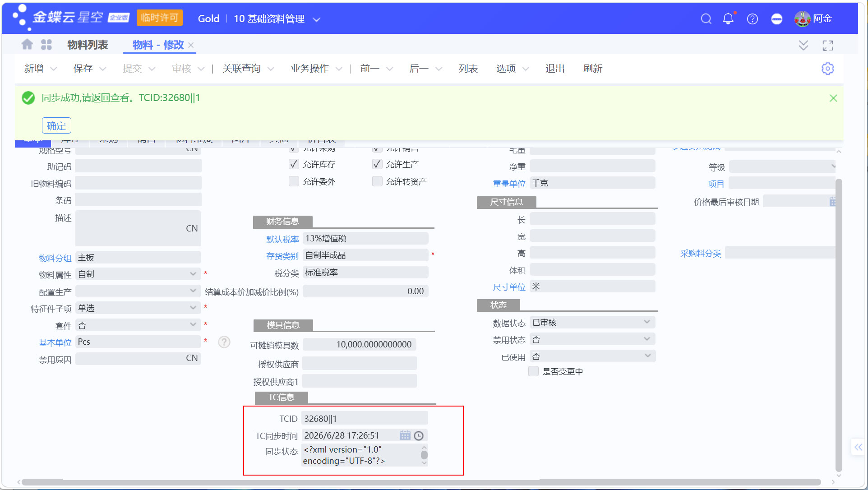The width and height of the screenshot is (868, 490).
Task: Click the horizontal scrollbar at bottom
Action: (x=421, y=482)
